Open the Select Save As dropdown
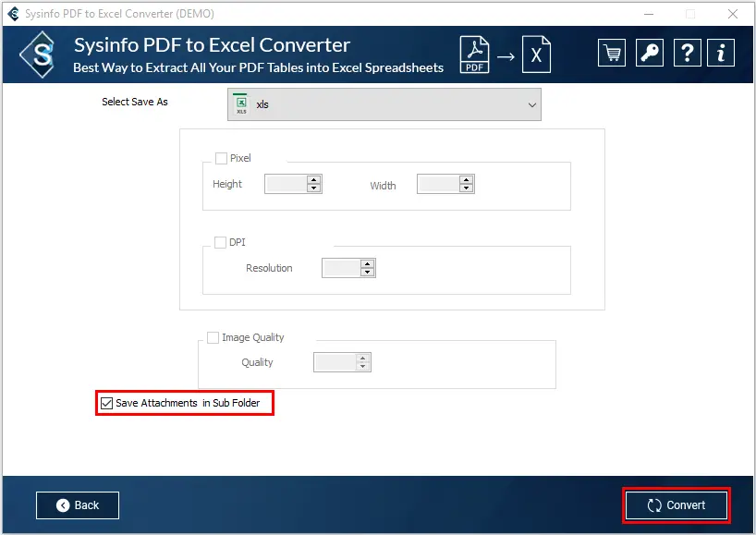This screenshot has width=756, height=535. (384, 104)
